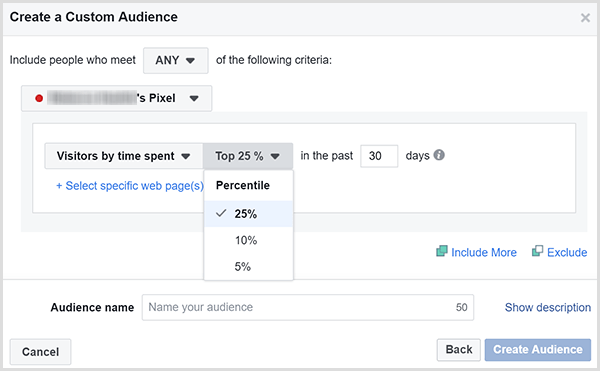Screen dimensions: 600x371
Task: Click the 'Audience name' label
Action: tap(92, 308)
